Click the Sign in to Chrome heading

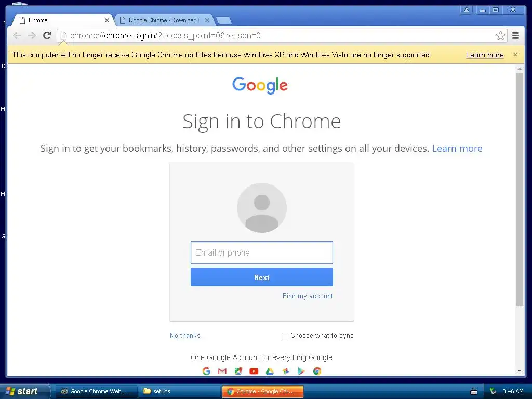pos(262,122)
